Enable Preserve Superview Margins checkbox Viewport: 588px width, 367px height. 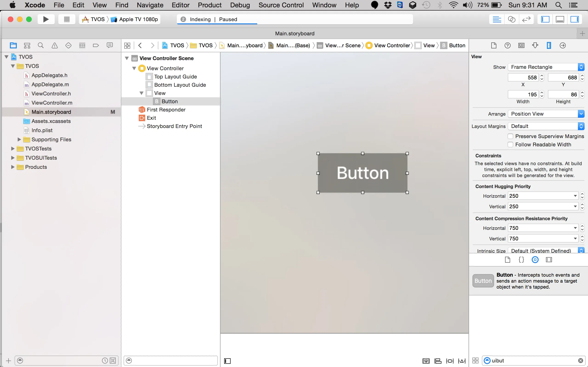510,136
